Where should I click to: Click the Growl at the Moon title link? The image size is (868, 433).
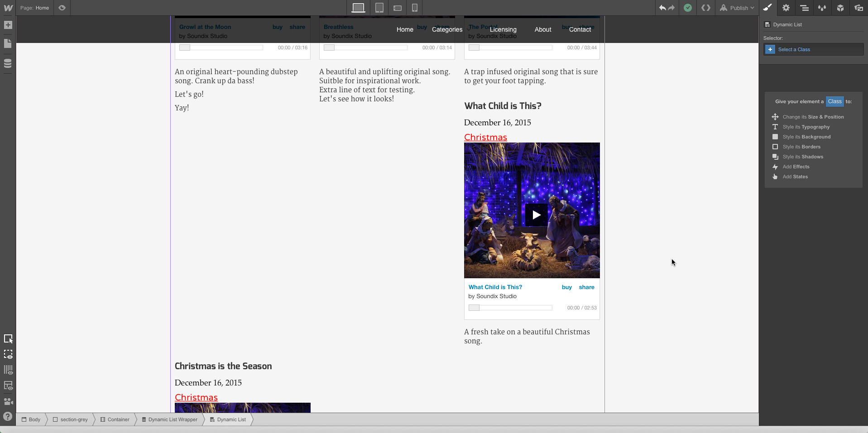[205, 27]
